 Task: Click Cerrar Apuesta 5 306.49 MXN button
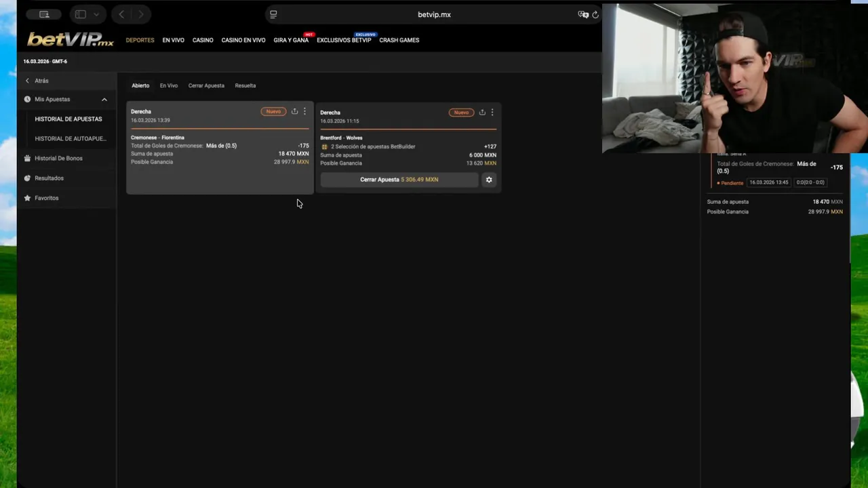point(399,180)
